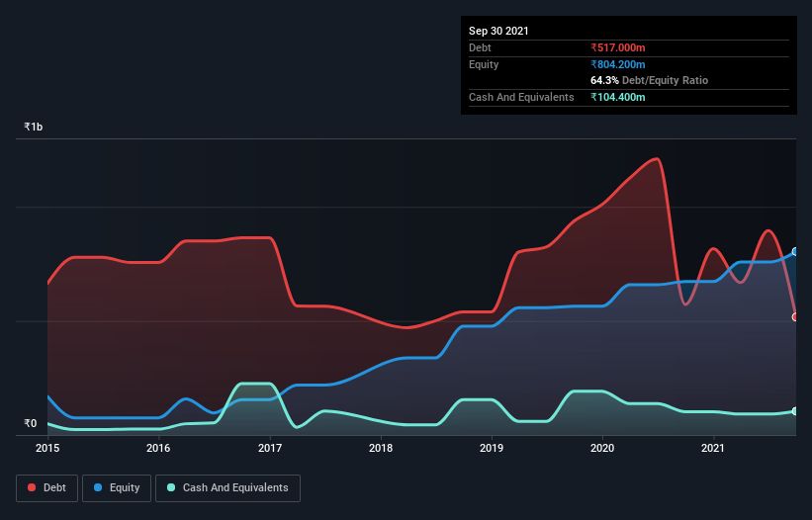Select the Debt endpoint marker on chart
812x520 pixels.
point(795,317)
